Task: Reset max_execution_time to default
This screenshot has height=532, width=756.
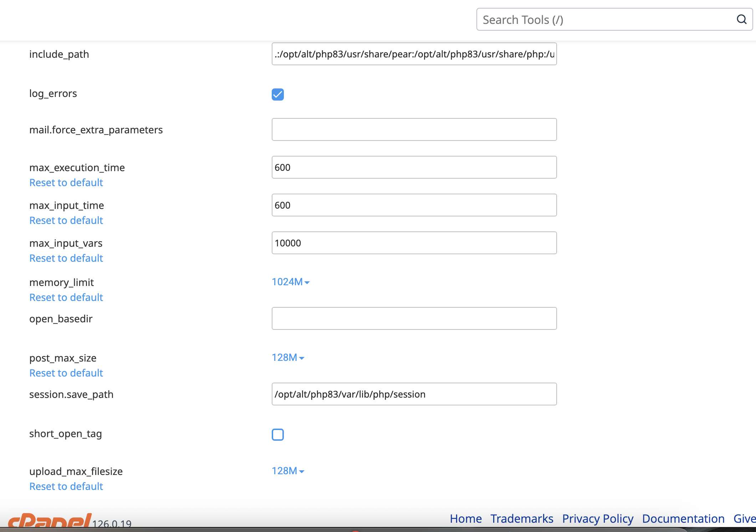Action: [66, 183]
